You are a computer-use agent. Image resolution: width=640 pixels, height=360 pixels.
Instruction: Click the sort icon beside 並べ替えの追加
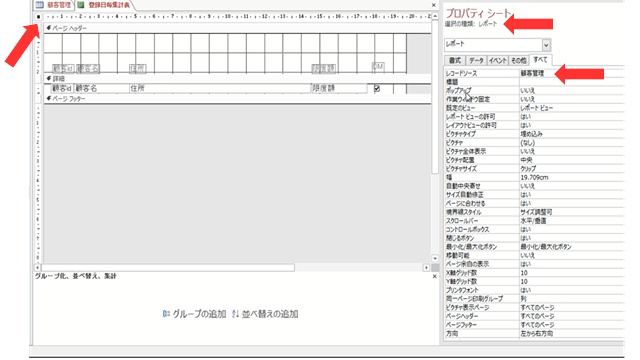coord(235,314)
